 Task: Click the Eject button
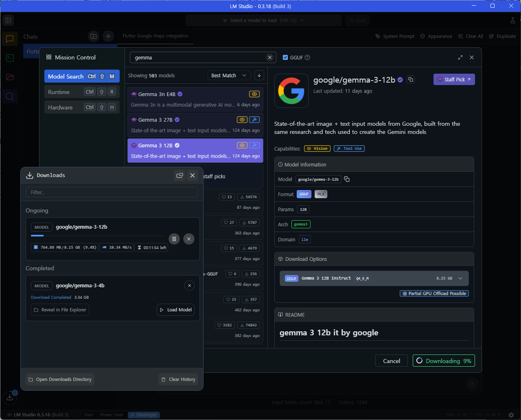pos(357,20)
